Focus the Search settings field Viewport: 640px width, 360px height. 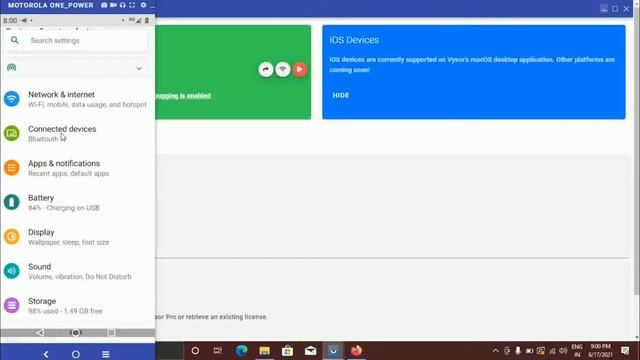point(77,40)
